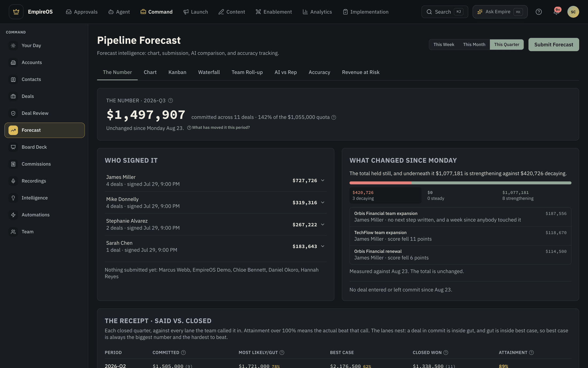
Task: Click the green strengthening segment of progress bar
Action: click(492, 183)
